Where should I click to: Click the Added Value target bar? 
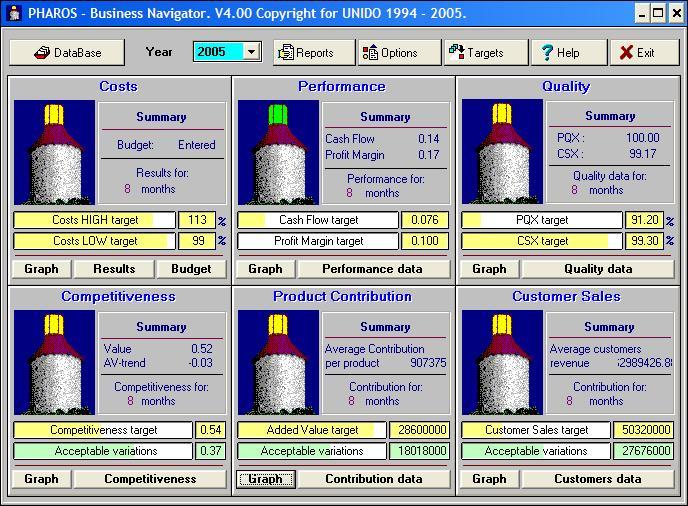[312, 430]
